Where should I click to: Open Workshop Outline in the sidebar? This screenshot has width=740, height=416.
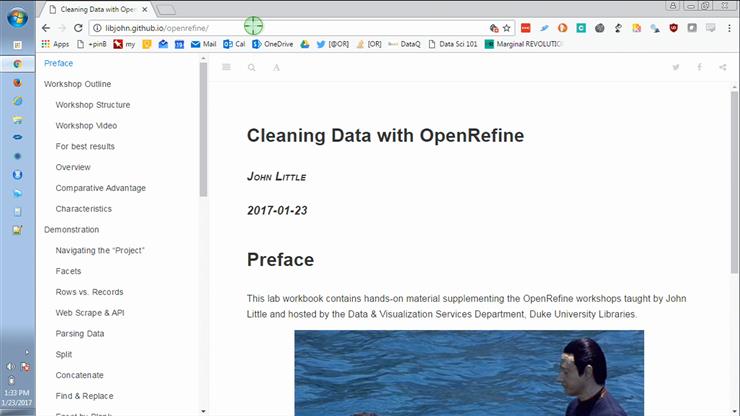77,84
